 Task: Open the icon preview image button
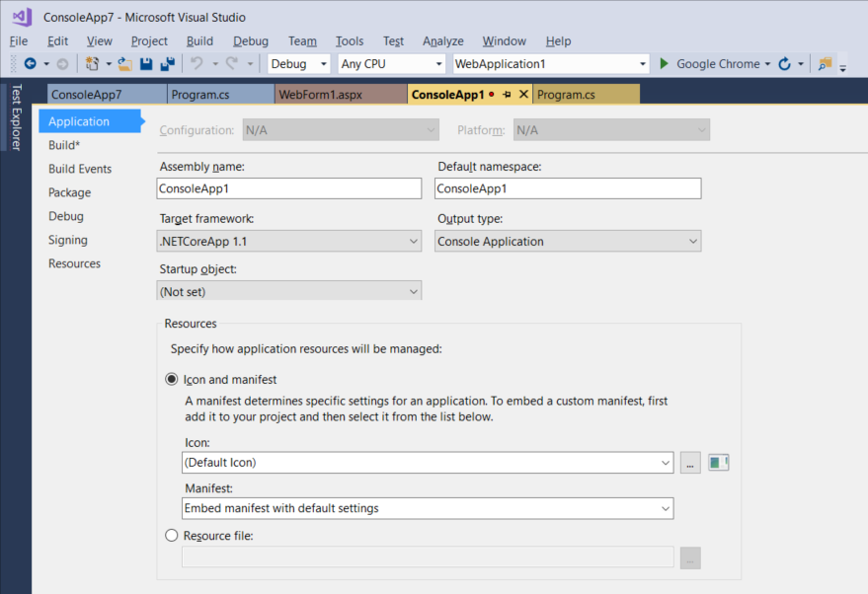[718, 462]
